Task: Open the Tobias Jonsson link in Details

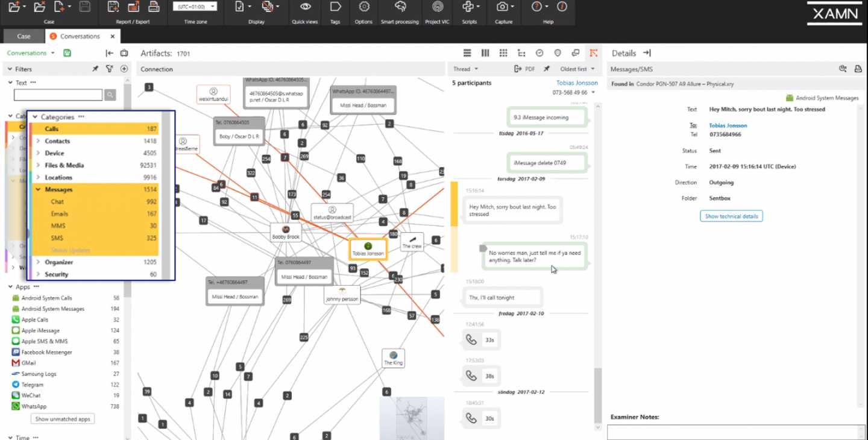Action: [728, 125]
